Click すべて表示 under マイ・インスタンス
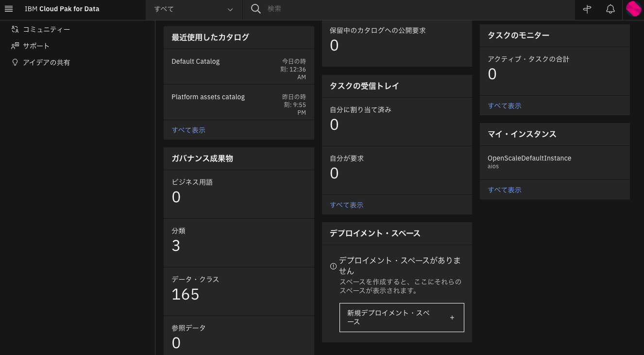The image size is (644, 355). (x=505, y=190)
